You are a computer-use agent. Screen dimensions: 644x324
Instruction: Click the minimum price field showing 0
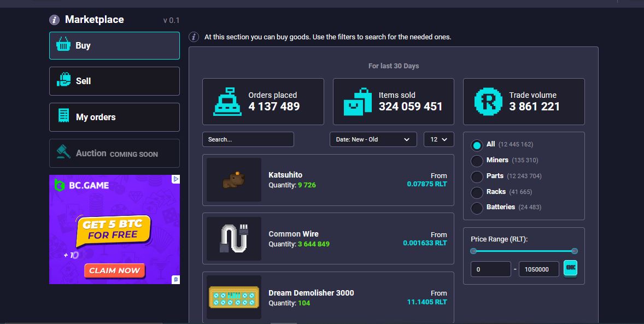point(491,269)
